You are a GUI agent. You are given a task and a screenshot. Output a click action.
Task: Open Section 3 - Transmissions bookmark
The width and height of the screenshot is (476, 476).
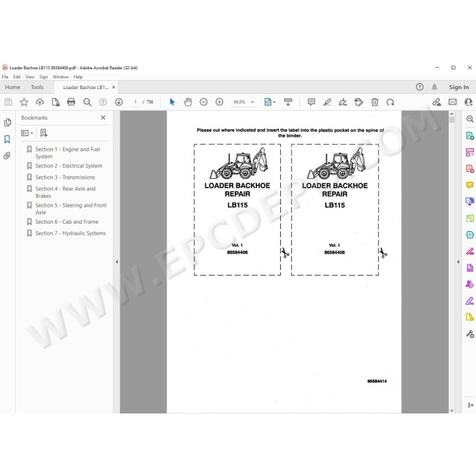click(x=67, y=177)
